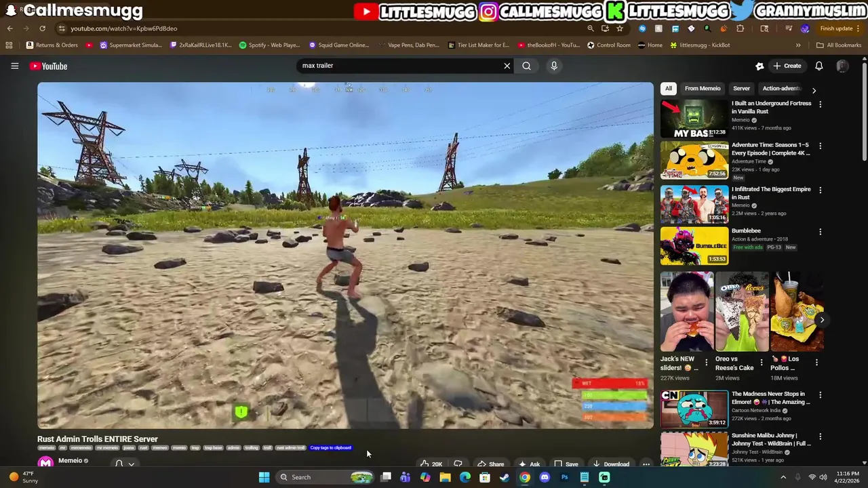868x488 pixels.
Task: Open options menu for Underground Fortress video
Action: click(x=820, y=104)
